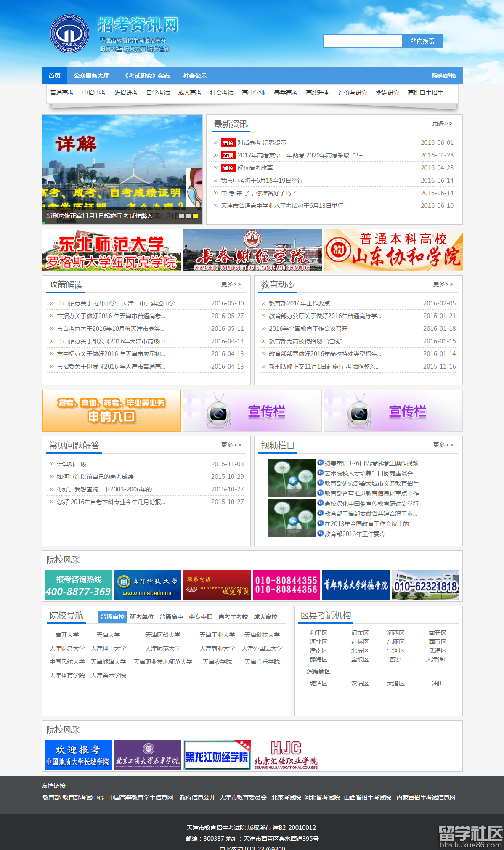Expand 更多>> in 最新资讯 section
This screenshot has width=504, height=850.
(442, 123)
